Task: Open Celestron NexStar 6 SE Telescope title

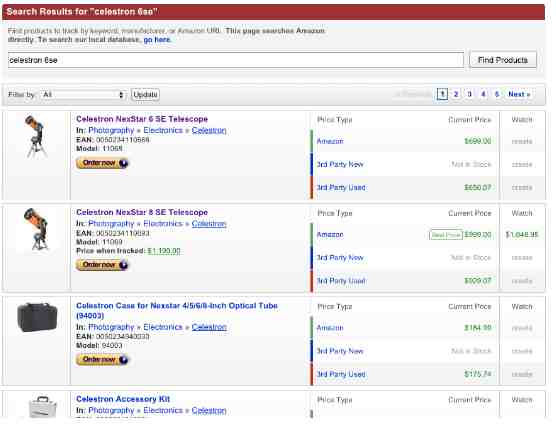Action: [x=142, y=119]
